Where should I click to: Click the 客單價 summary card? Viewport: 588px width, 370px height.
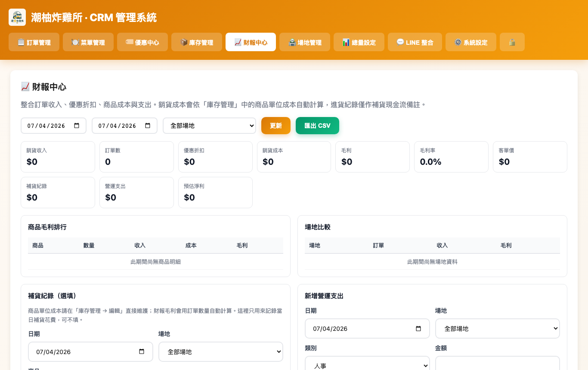pos(530,157)
